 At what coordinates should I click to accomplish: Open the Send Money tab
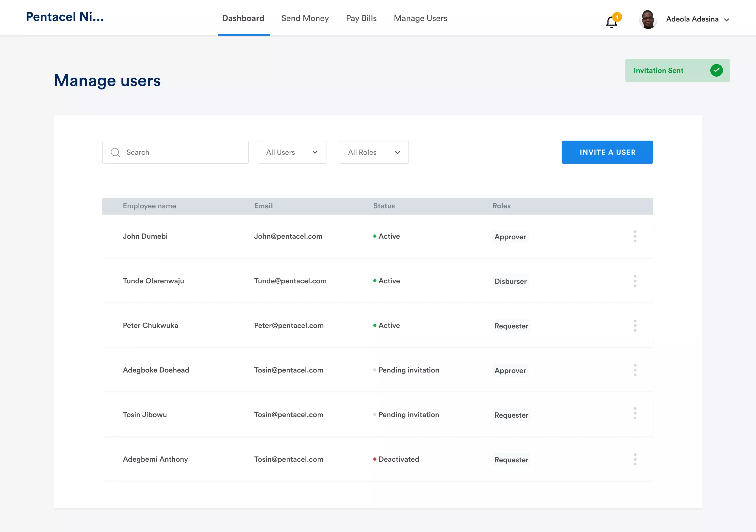(x=305, y=18)
